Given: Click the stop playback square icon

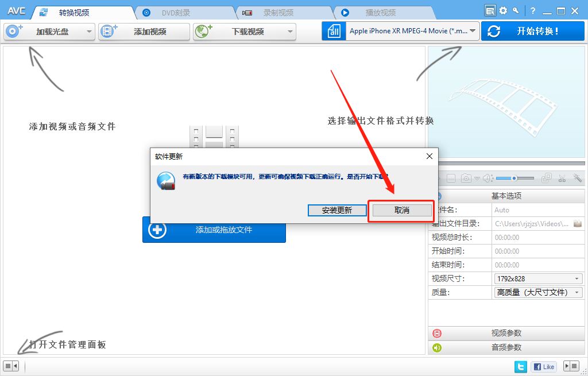Looking at the screenshot, I should coord(451,179).
